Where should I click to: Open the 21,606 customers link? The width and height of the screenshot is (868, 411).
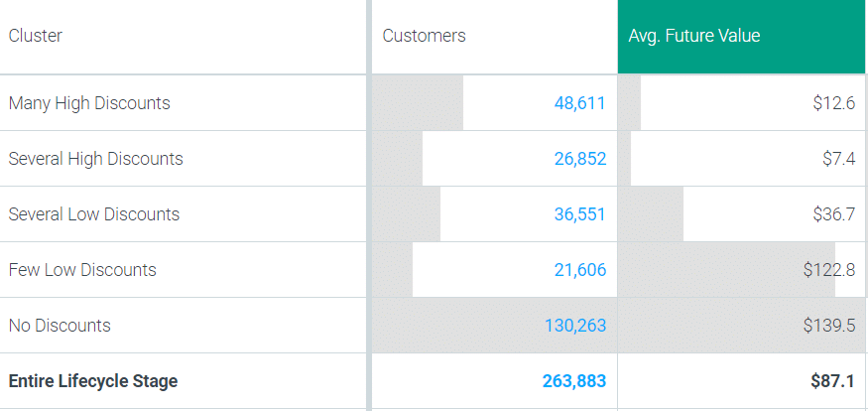coord(579,270)
